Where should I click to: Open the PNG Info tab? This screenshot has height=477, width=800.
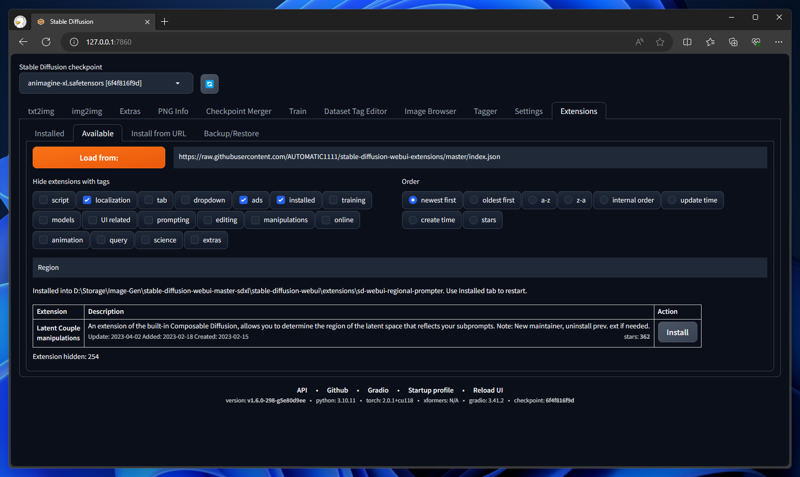(x=173, y=111)
